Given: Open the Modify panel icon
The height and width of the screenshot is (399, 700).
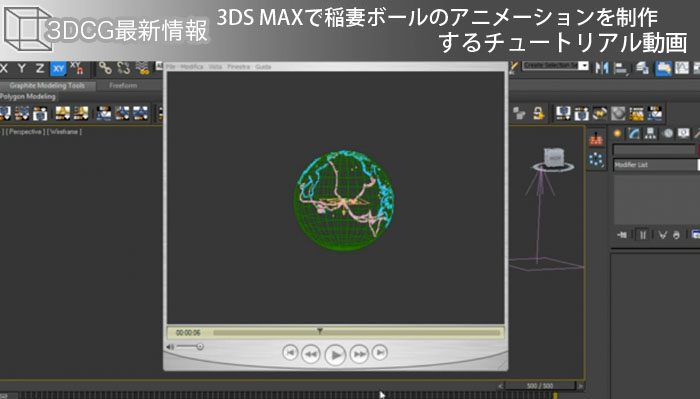Looking at the screenshot, I should tap(634, 133).
